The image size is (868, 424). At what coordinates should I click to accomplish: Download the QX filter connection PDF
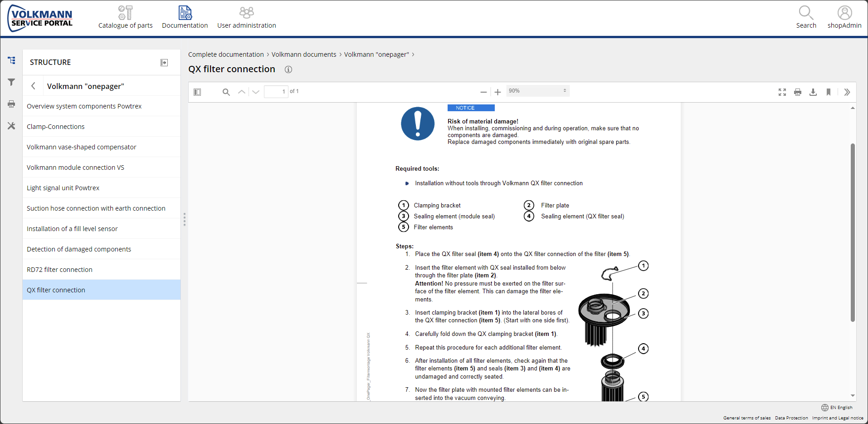click(x=813, y=92)
